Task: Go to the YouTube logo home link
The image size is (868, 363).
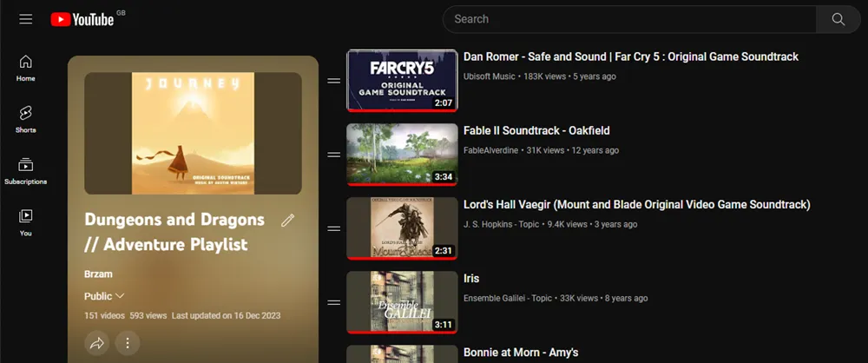Action: (x=82, y=20)
